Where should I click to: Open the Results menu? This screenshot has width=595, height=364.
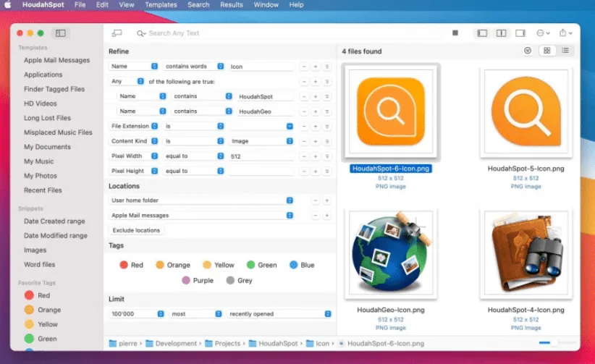pos(232,5)
